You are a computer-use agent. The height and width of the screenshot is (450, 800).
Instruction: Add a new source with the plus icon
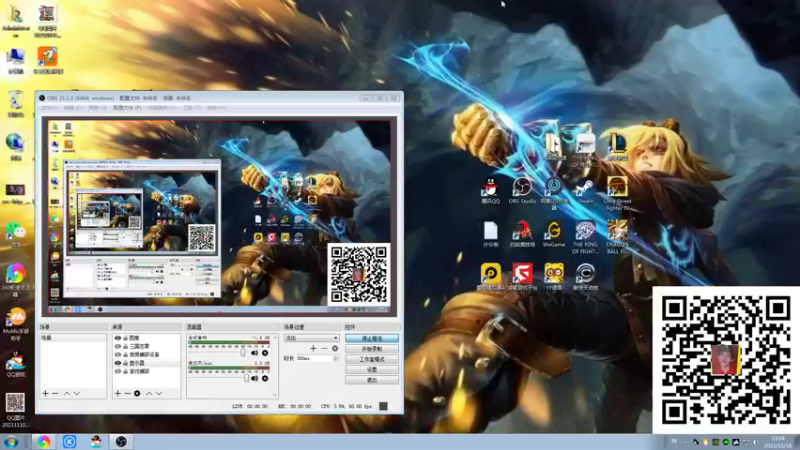point(118,393)
